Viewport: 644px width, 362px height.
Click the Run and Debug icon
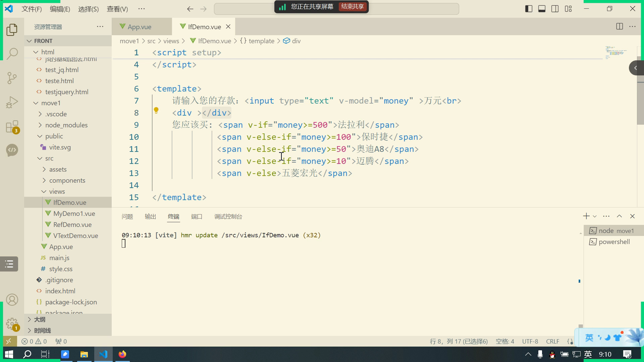(12, 102)
